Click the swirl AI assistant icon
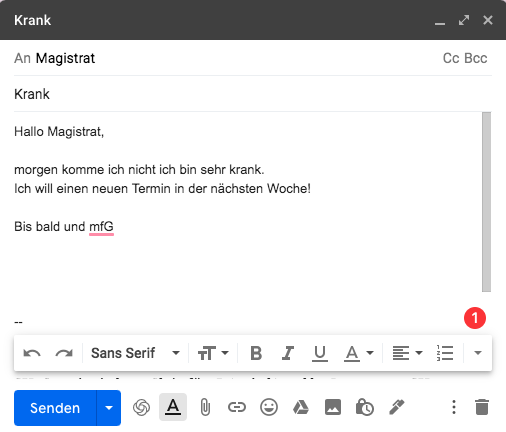The image size is (506, 432). [x=141, y=407]
